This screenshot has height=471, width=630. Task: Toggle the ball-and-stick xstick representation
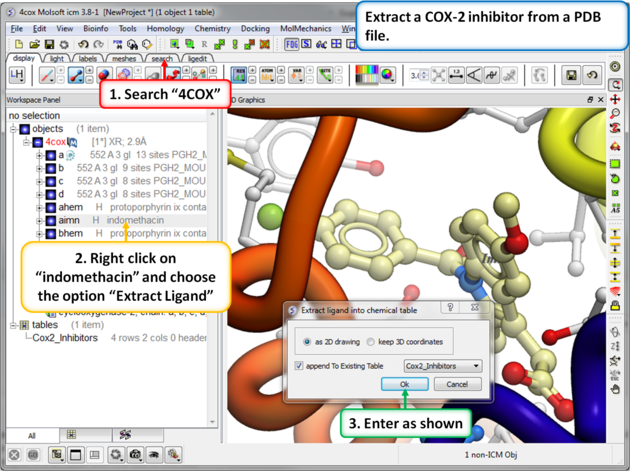pos(76,75)
